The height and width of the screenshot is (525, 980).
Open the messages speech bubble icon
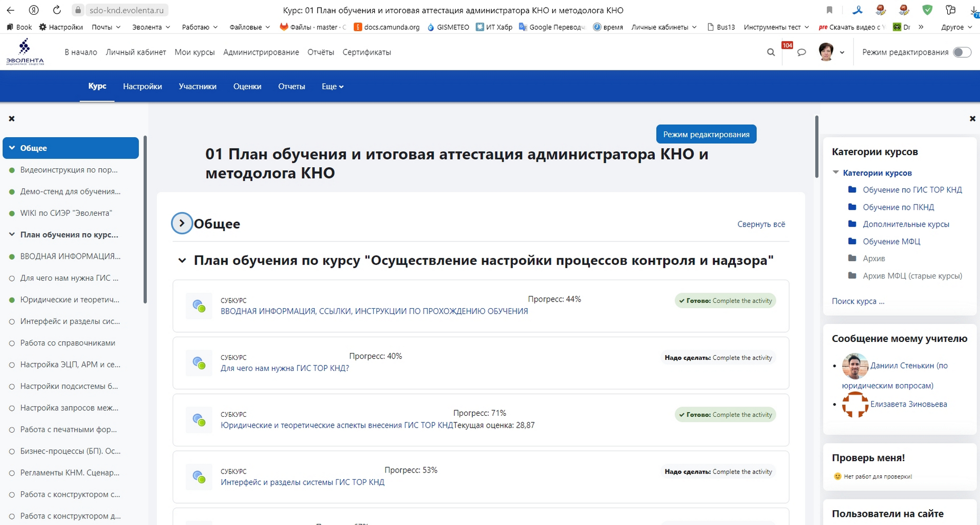coord(801,52)
